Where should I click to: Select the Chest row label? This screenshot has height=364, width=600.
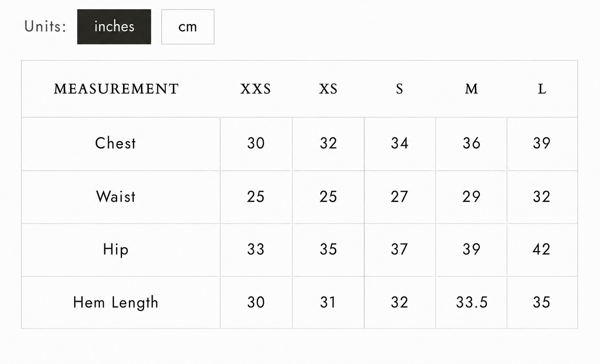pyautogui.click(x=116, y=143)
